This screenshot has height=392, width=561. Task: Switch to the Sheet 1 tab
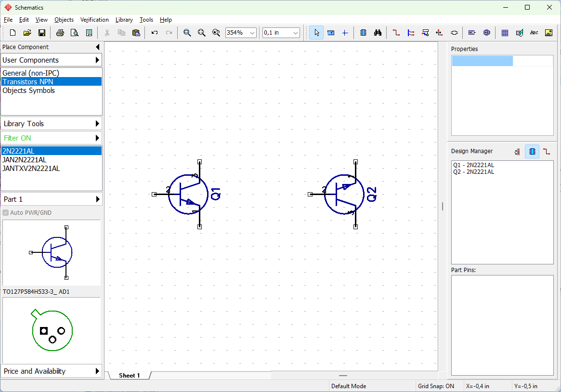(x=130, y=376)
